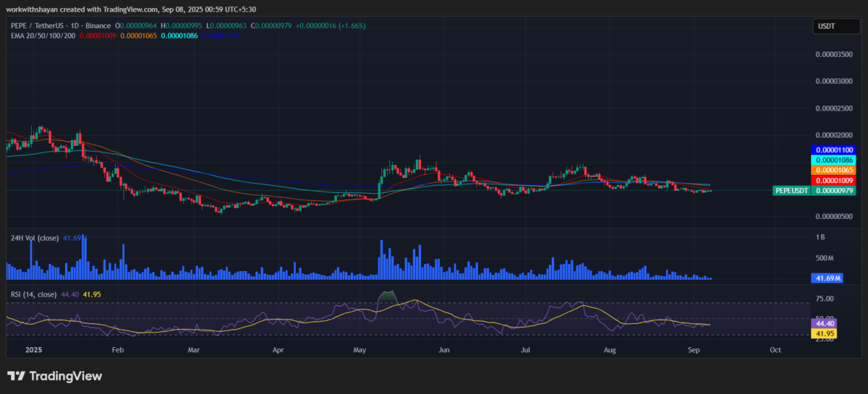Click the purple 44.40 RSI axis tag
The image size is (868, 394).
coord(825,324)
